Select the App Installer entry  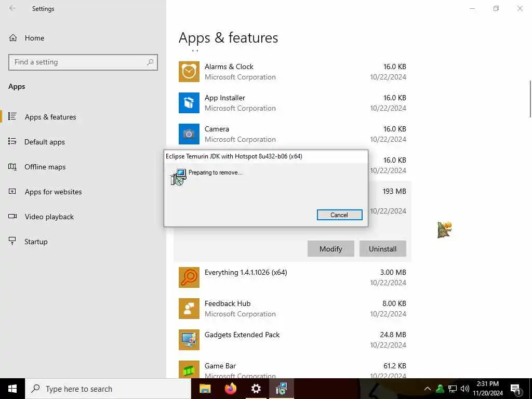[292, 103]
